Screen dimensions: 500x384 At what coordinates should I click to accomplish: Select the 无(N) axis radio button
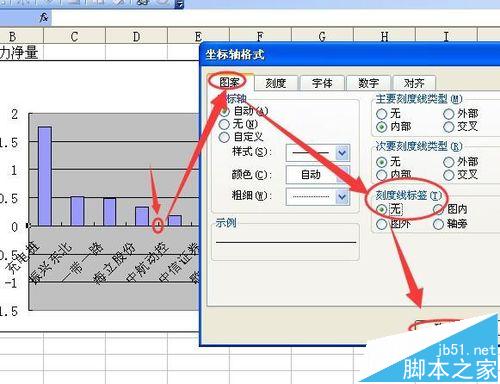pyautogui.click(x=224, y=124)
